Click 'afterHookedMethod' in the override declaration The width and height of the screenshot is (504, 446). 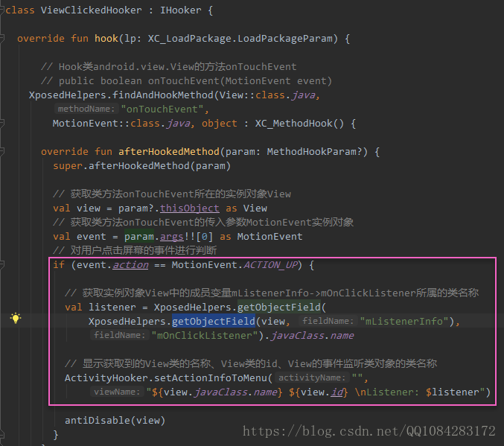tap(169, 152)
